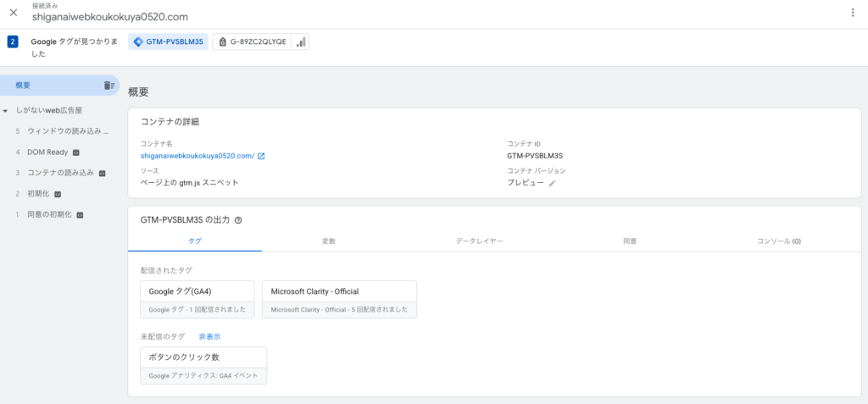The height and width of the screenshot is (404, 868).
Task: Click the badge icon next to DOM Ready
Action: 75,152
